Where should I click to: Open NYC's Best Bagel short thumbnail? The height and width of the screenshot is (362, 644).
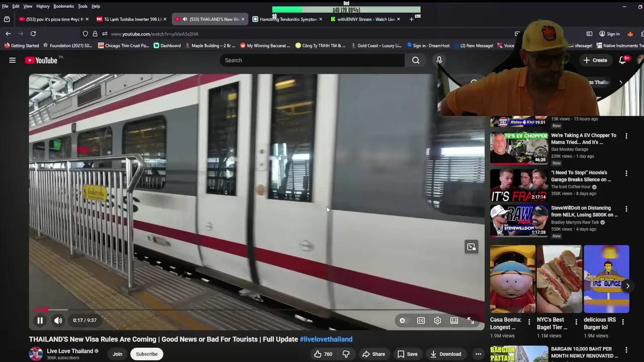(x=559, y=279)
